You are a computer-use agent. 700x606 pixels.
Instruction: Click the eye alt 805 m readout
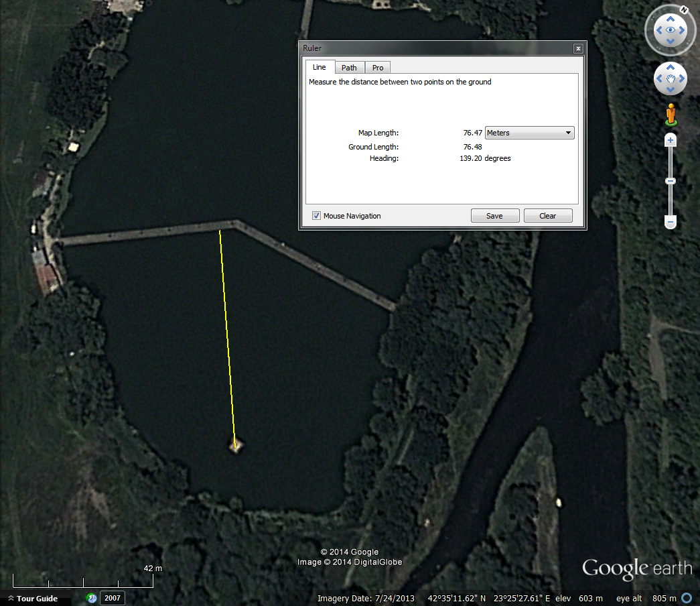click(646, 599)
